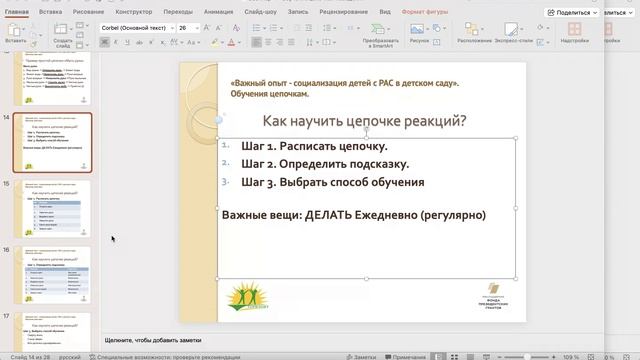This screenshot has width=640, height=360.
Task: Click the Поделиться share button
Action: (572, 13)
